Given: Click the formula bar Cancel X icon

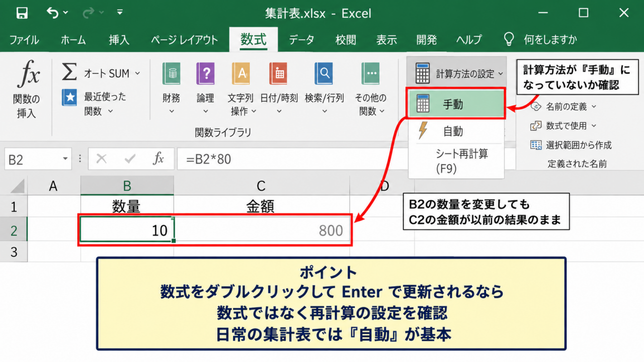Looking at the screenshot, I should 101,159.
